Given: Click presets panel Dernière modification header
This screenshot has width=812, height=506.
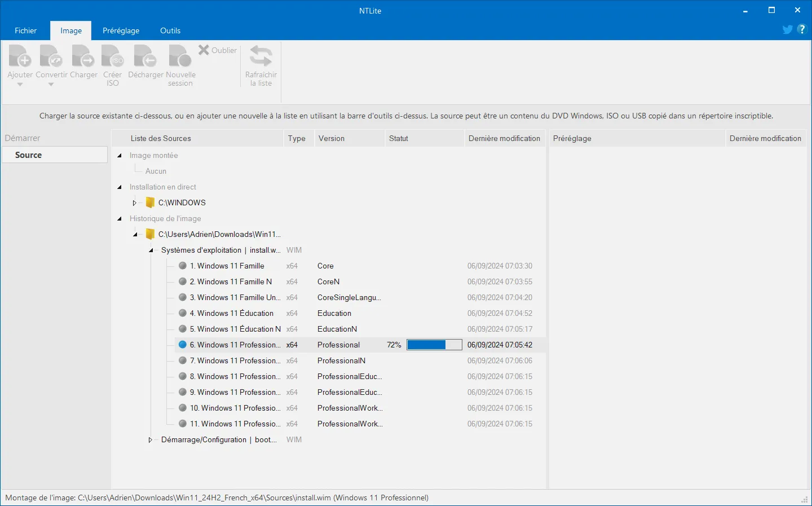Looking at the screenshot, I should (765, 138).
